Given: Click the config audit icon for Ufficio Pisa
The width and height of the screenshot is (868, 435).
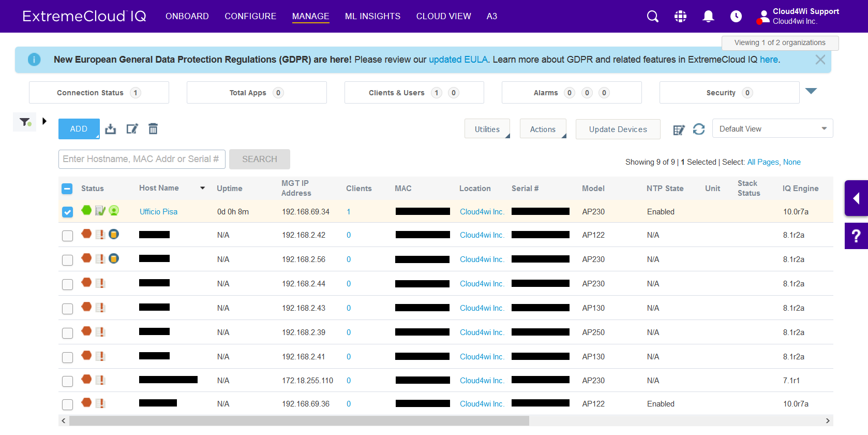Looking at the screenshot, I should click(x=100, y=210).
